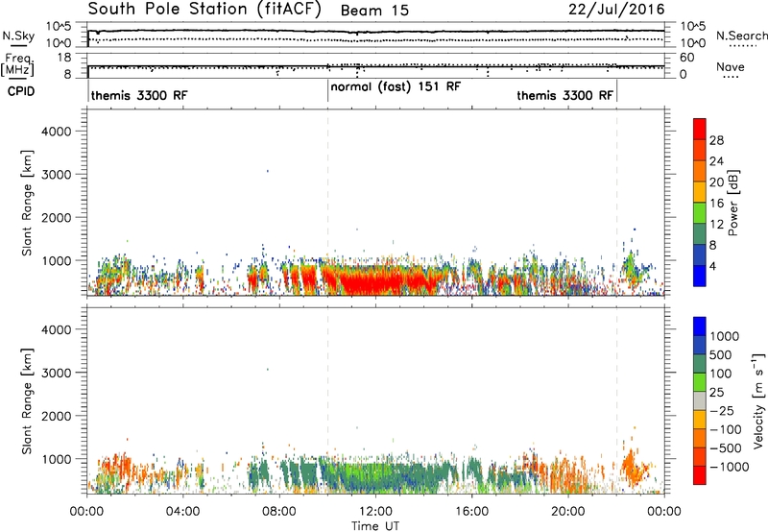The image size is (768, 532).
Task: Pick the 12–16 dB light green Power swatch
Action: (x=700, y=212)
